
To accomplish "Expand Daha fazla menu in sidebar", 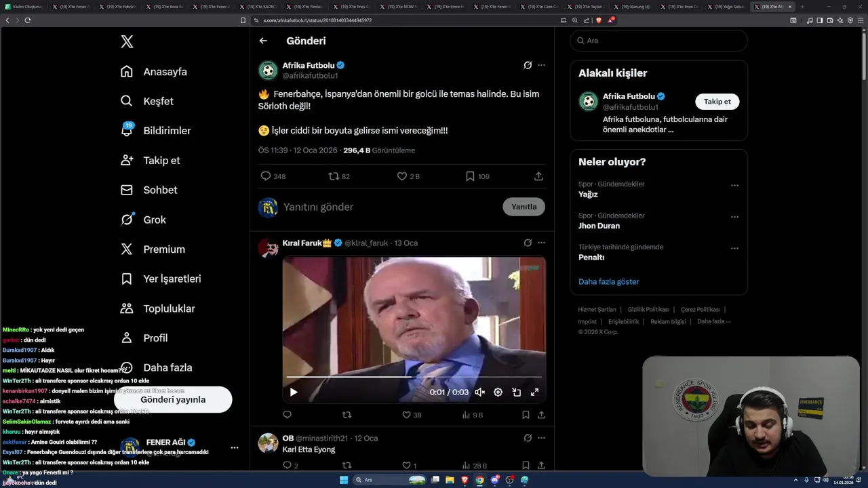I will [x=156, y=367].
